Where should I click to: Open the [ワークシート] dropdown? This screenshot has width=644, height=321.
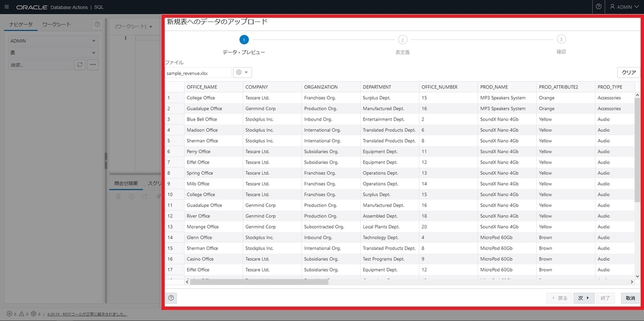[134, 26]
